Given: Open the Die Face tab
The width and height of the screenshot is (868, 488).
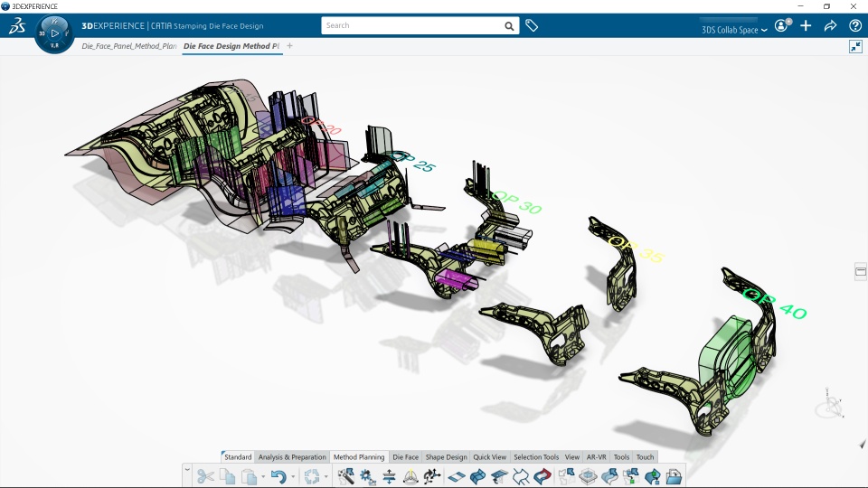Looking at the screenshot, I should click(405, 457).
